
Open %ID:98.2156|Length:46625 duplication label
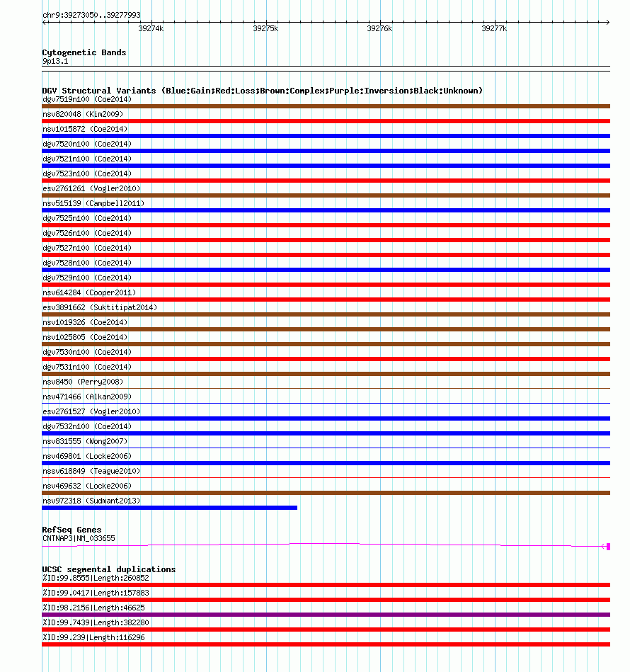93,608
